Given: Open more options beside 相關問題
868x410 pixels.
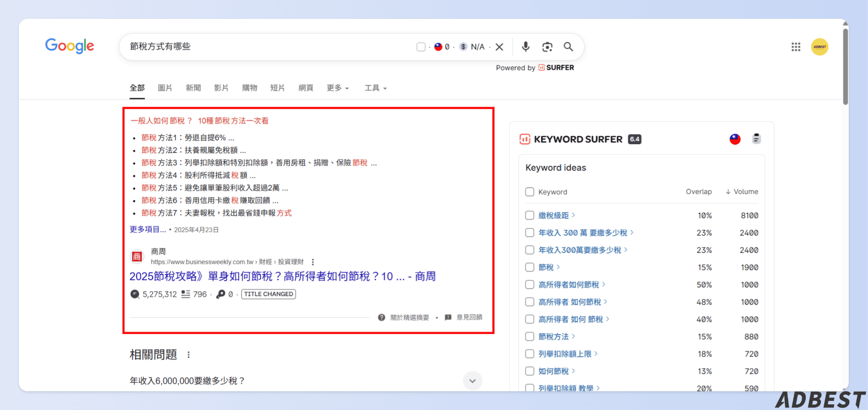Looking at the screenshot, I should click(189, 355).
